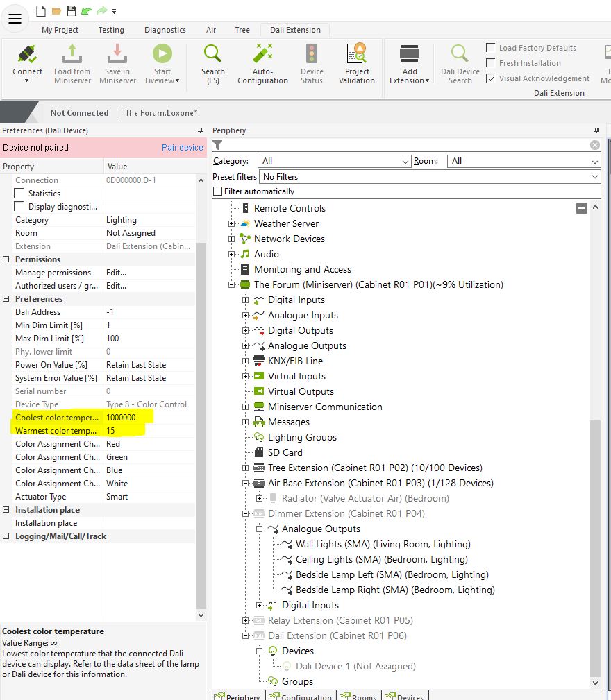Check the Filter automatically box

[218, 191]
